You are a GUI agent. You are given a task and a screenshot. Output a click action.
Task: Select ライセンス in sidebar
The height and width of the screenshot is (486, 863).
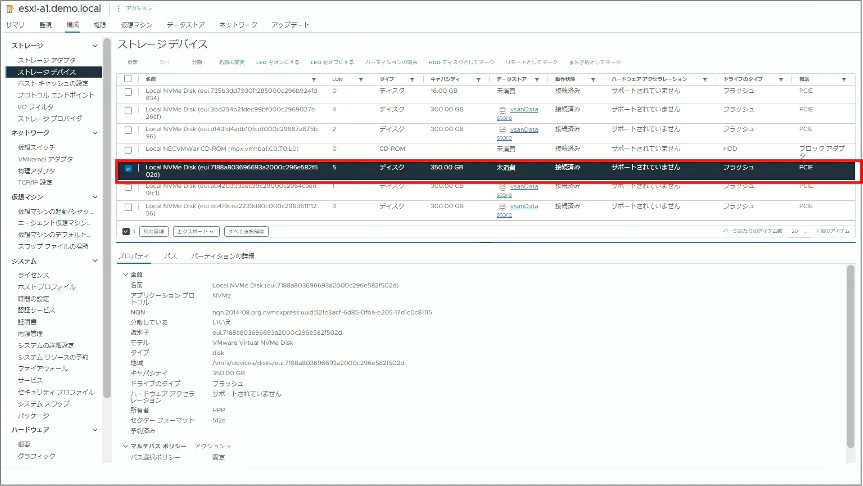34,275
